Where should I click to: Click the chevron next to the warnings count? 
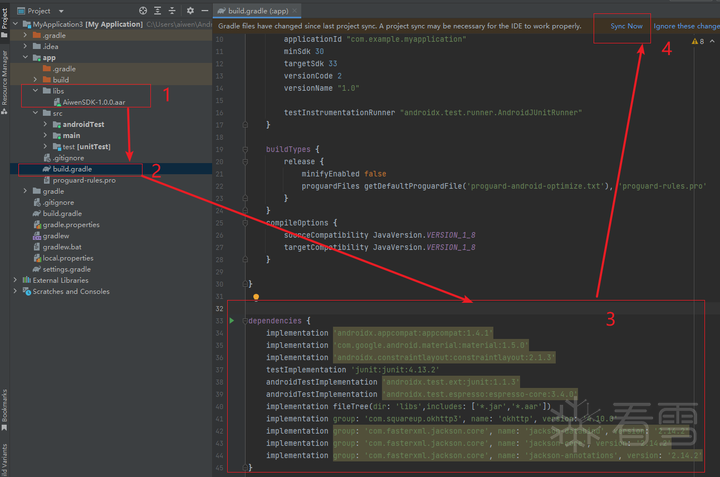712,41
